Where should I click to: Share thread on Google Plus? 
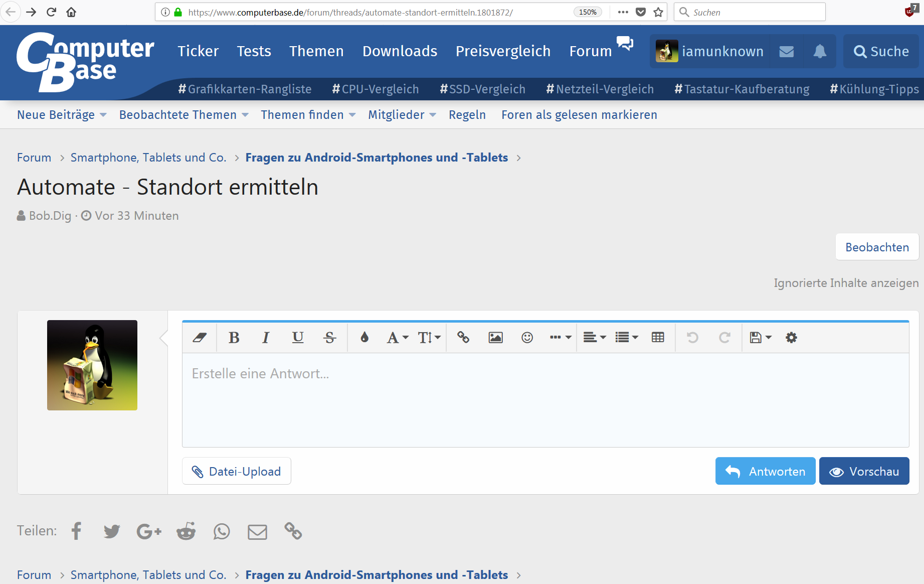pyautogui.click(x=149, y=531)
